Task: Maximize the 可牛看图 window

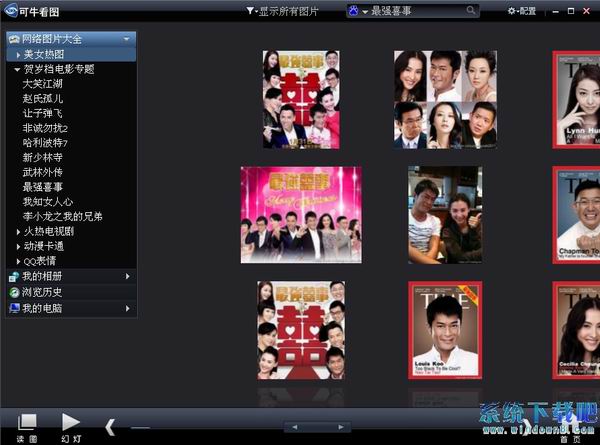Action: coord(571,11)
